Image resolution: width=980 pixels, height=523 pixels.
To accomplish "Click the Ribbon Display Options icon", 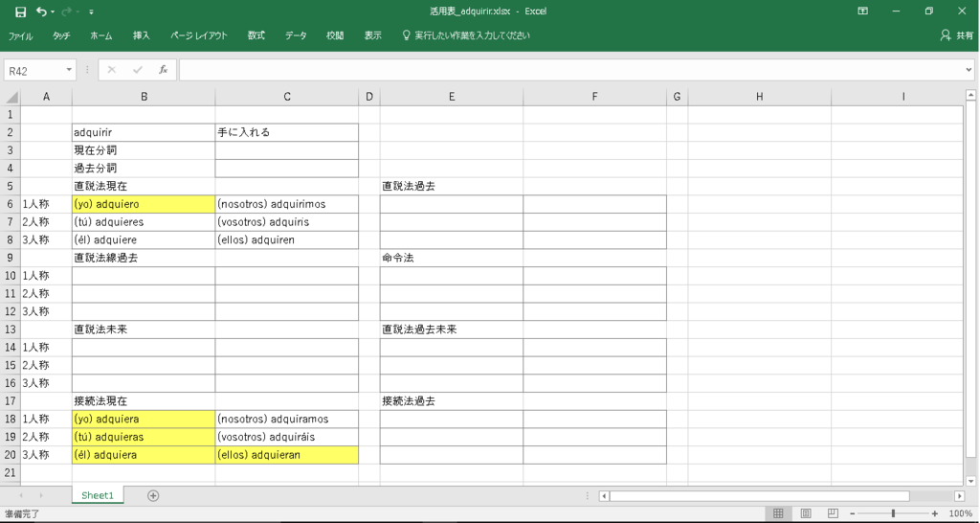I will click(862, 11).
